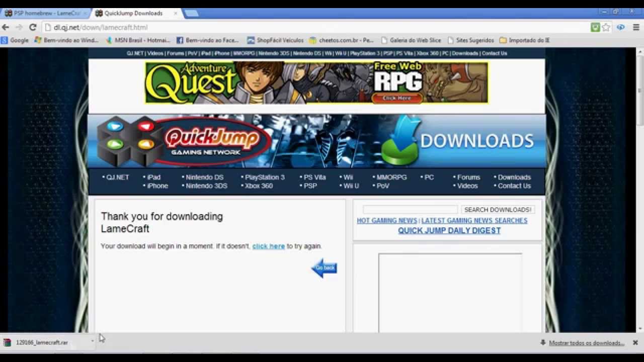644x362 pixels.
Task: Click the Adventure Quest banner ad
Action: [x=316, y=82]
